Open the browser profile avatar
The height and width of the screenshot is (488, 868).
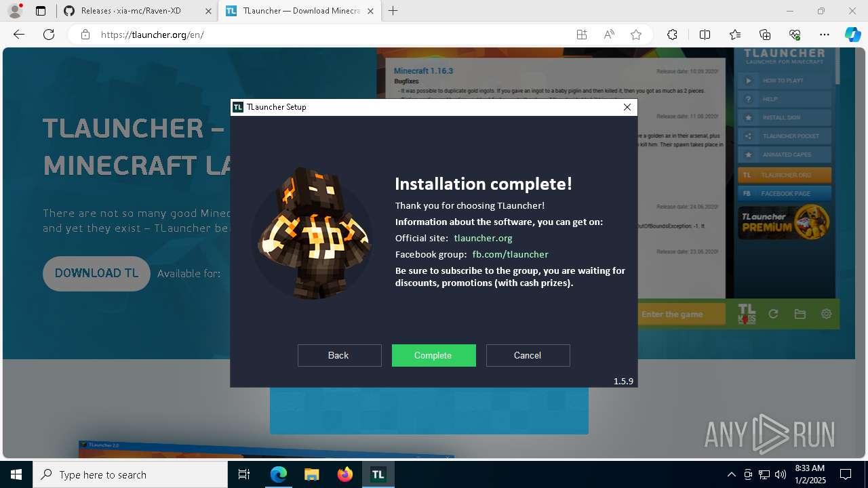coord(14,11)
